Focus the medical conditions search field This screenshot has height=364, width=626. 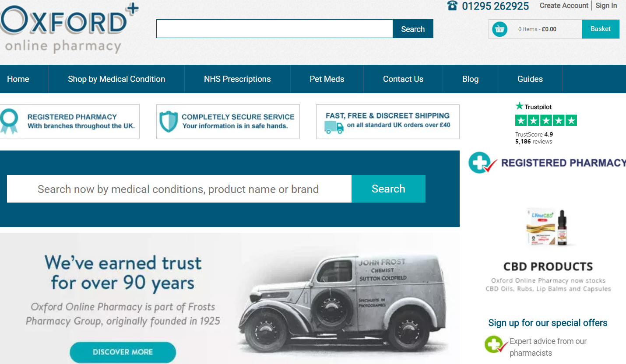tap(179, 189)
